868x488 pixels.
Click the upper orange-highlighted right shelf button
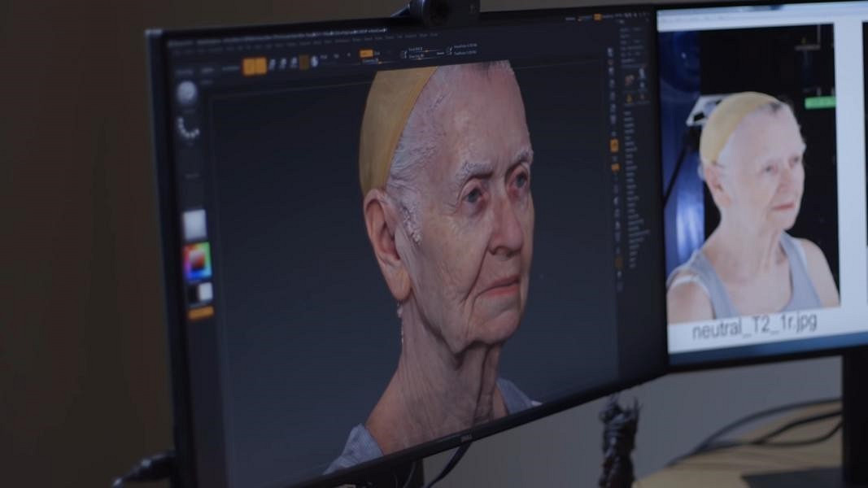pyautogui.click(x=614, y=145)
